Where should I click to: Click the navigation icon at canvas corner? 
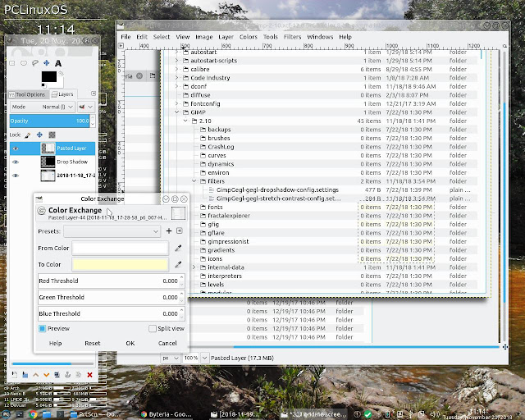click(x=505, y=347)
